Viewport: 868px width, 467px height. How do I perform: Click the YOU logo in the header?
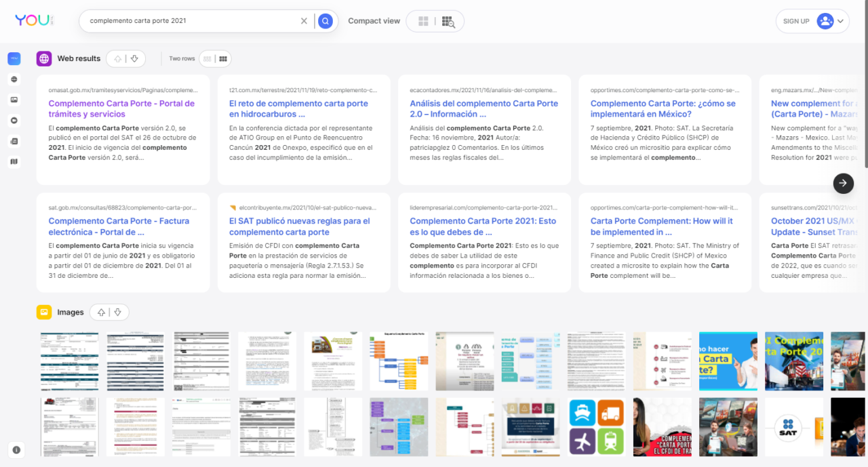34,20
